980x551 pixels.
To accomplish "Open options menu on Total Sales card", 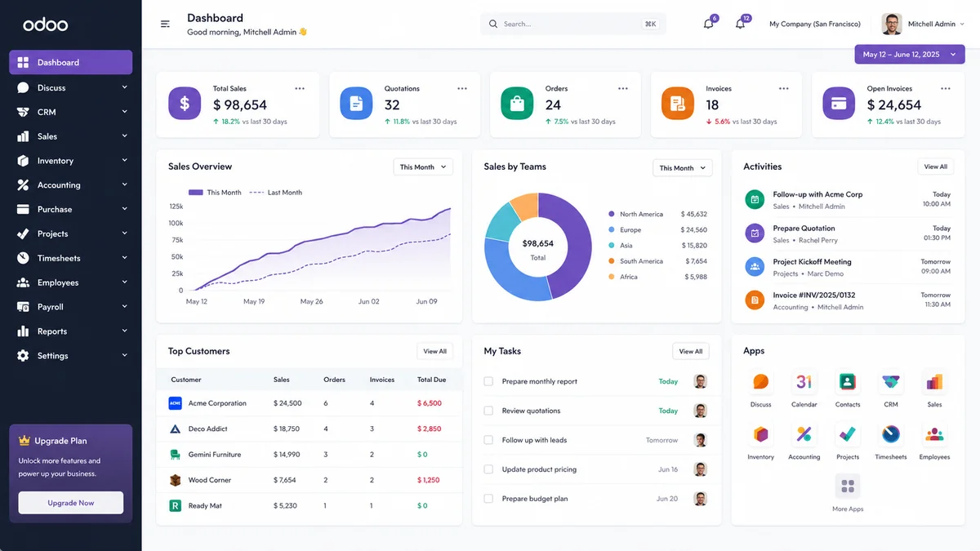I will [300, 88].
